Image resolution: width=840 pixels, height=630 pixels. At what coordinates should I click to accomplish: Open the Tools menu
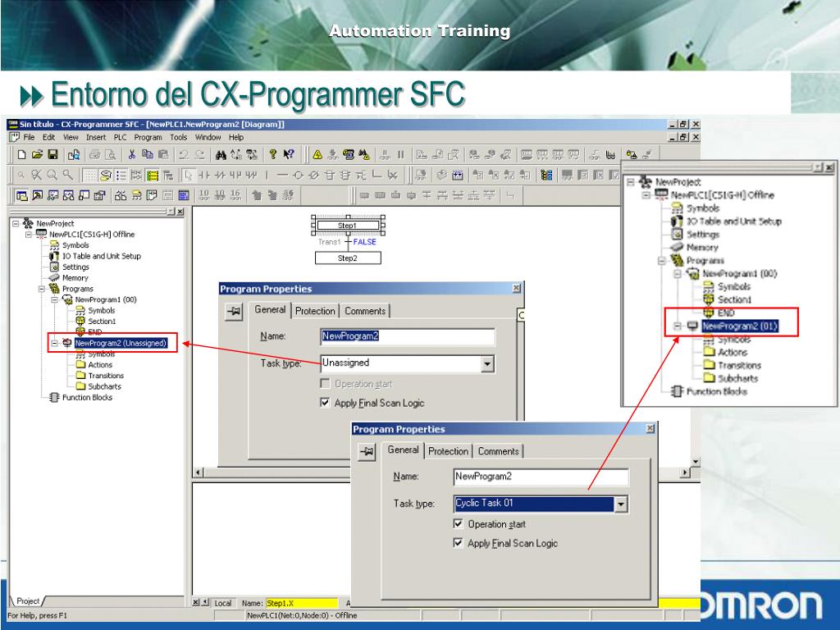(178, 137)
